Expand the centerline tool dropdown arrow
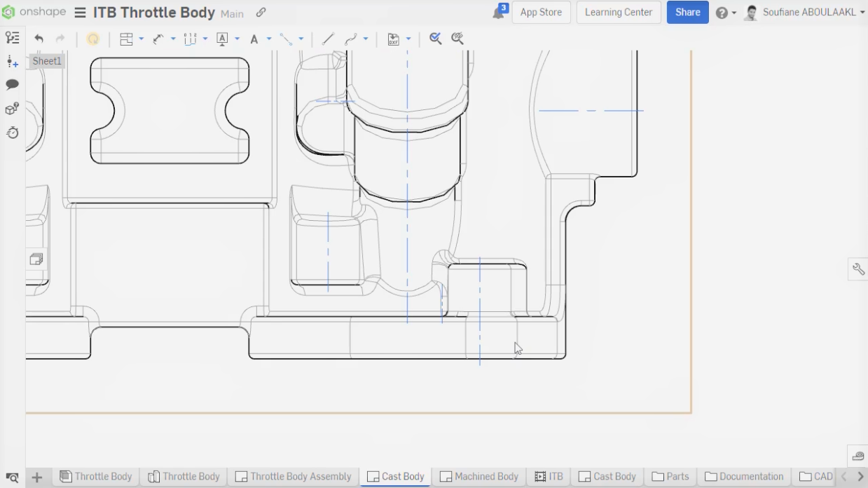 [301, 39]
